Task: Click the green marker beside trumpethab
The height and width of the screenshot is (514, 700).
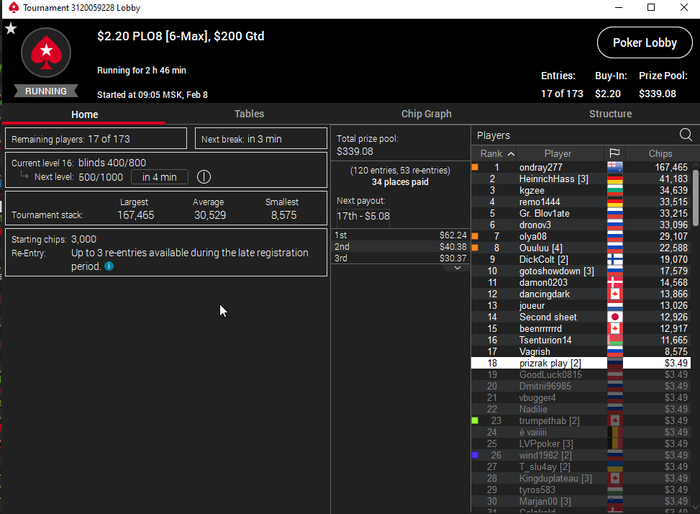Action: tap(475, 421)
